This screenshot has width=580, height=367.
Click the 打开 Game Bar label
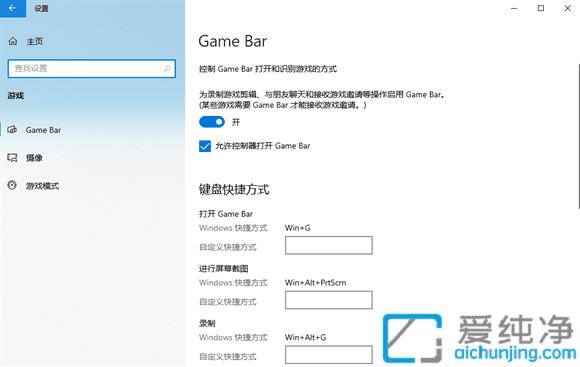(x=226, y=214)
